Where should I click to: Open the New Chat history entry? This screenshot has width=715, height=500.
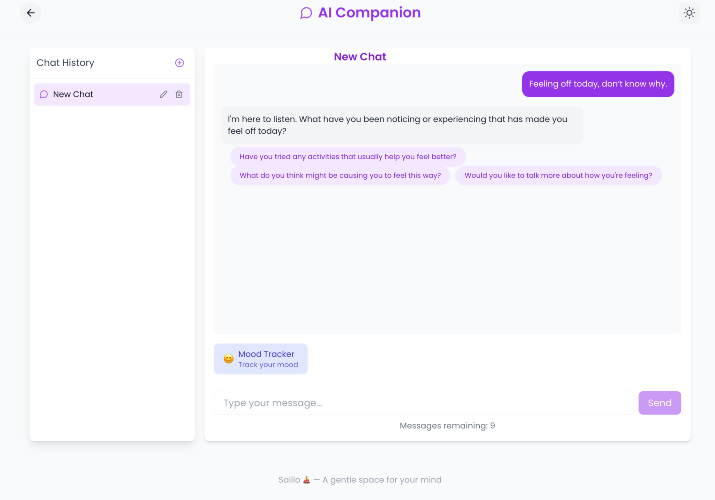[x=112, y=94]
